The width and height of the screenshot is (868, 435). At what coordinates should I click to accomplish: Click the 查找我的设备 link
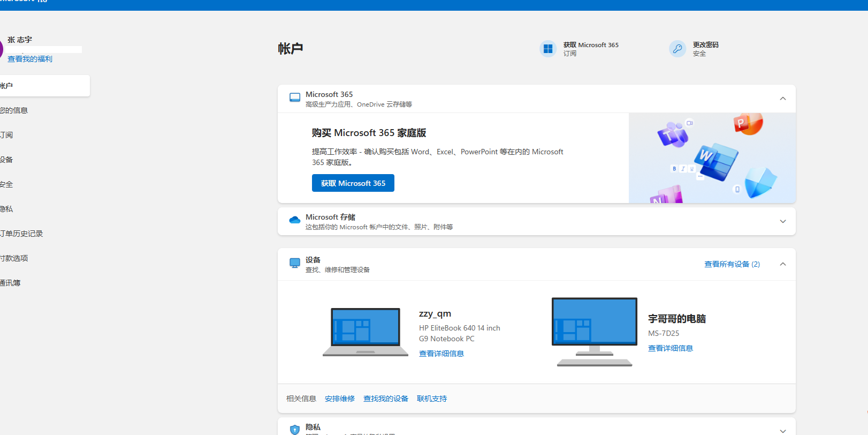coord(386,399)
